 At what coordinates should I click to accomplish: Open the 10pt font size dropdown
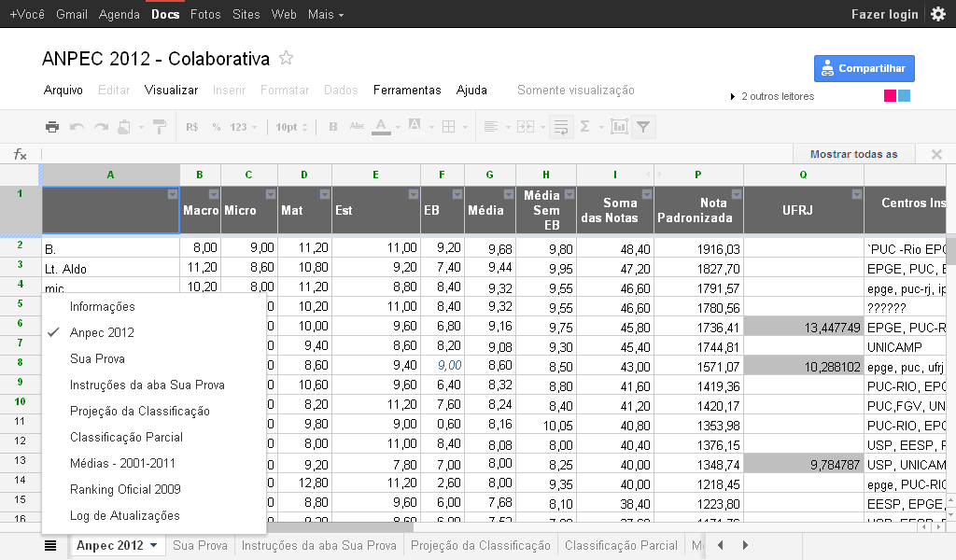291,127
